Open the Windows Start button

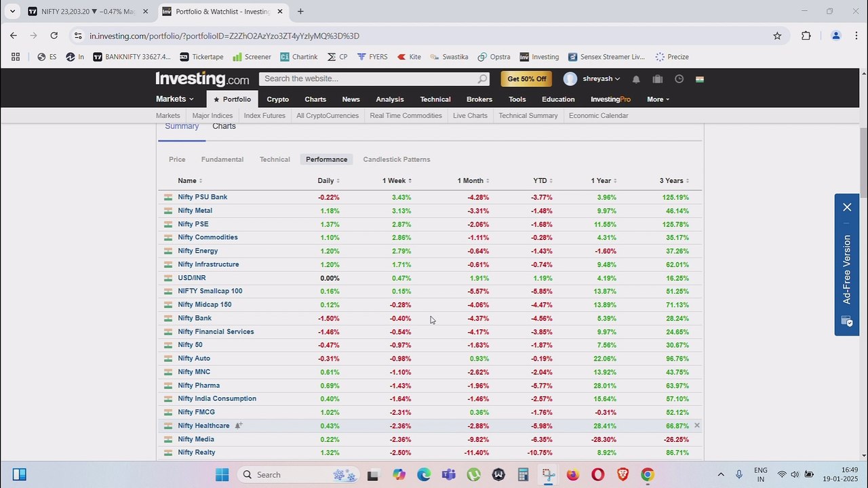[222, 474]
